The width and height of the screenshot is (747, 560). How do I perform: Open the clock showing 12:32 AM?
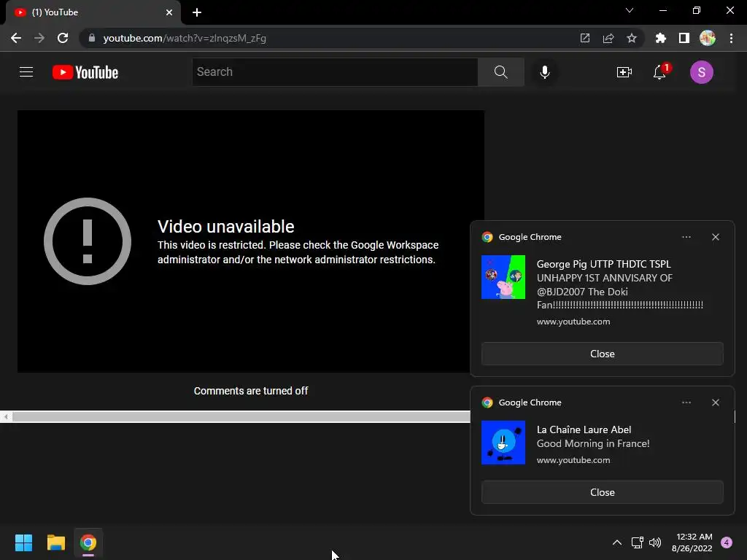pyautogui.click(x=692, y=542)
